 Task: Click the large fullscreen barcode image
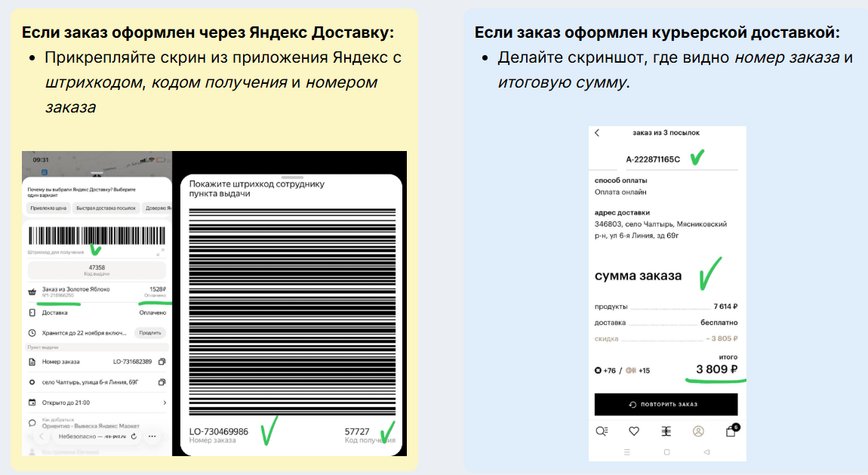pos(292,312)
